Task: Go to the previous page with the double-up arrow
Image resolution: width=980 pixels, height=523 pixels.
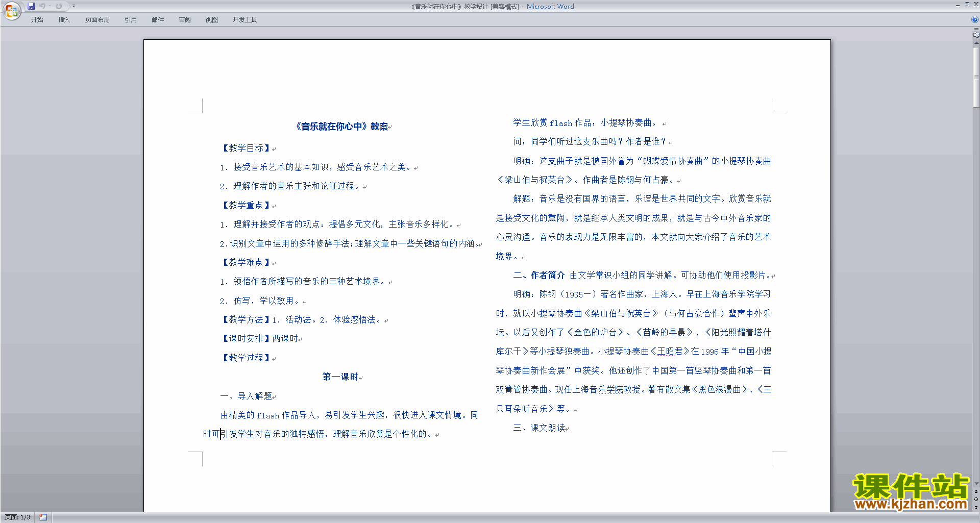Action: point(976,491)
